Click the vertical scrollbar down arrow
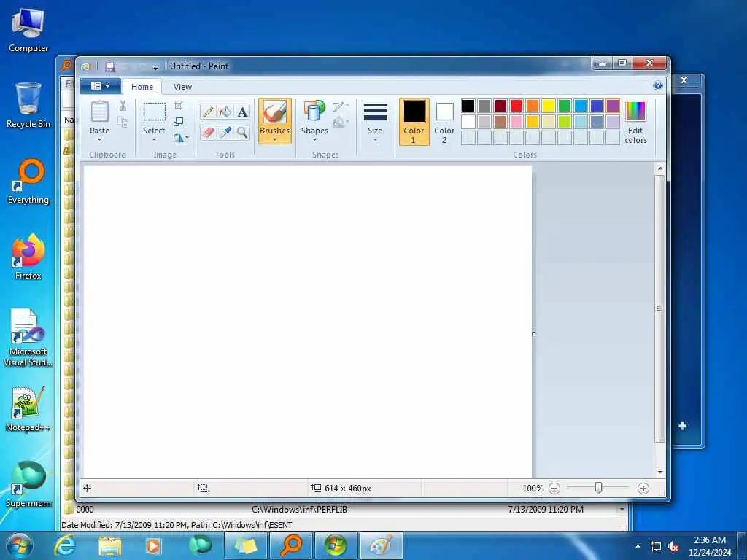The width and height of the screenshot is (747, 560). pos(659,472)
